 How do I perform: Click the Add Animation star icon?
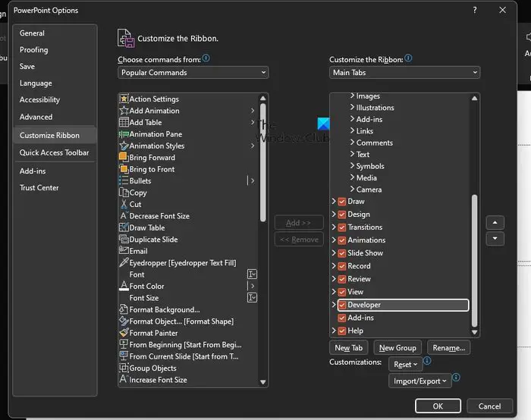[124, 111]
